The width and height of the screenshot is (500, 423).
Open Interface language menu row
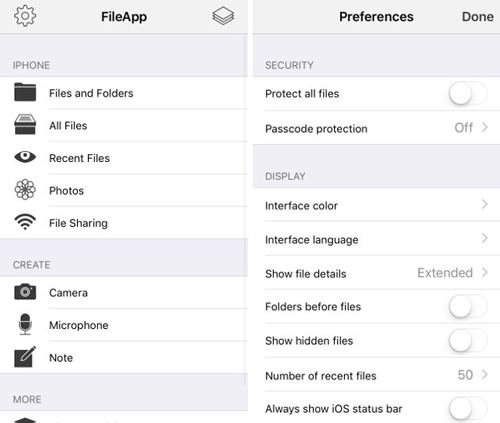pyautogui.click(x=376, y=239)
